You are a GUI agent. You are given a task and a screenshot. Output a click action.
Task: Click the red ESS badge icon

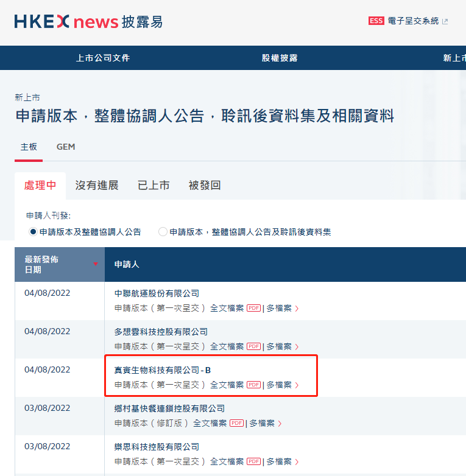(376, 21)
